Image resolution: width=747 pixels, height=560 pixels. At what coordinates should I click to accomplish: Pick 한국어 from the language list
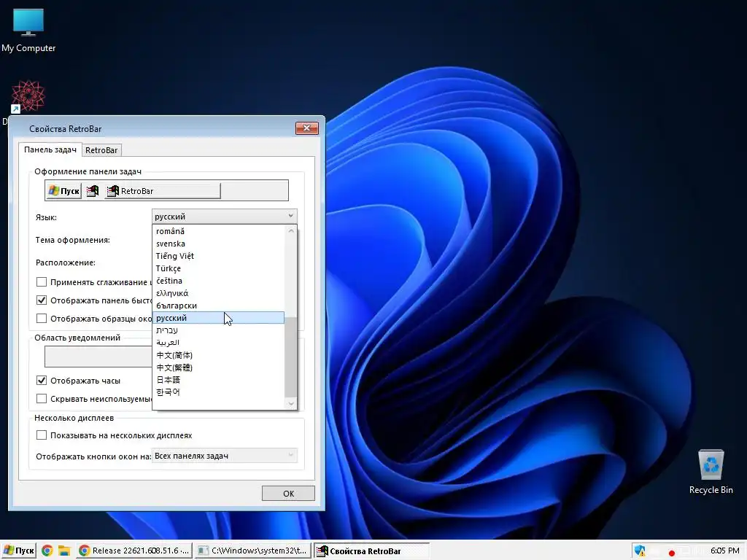[218, 392]
